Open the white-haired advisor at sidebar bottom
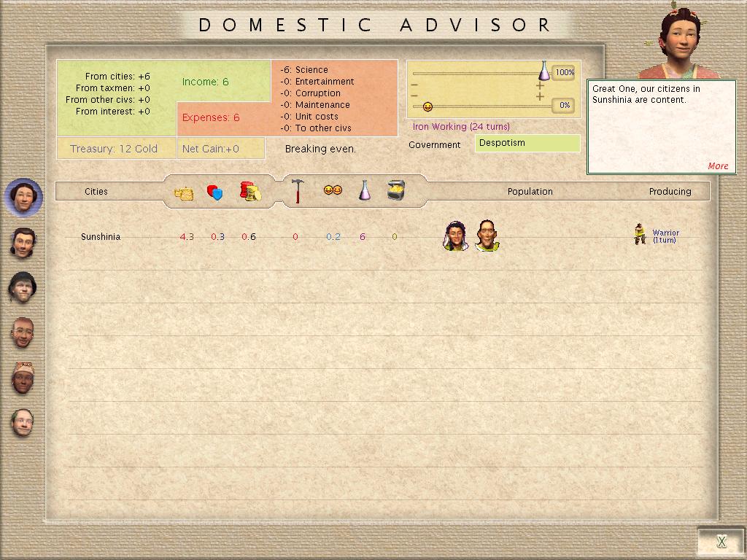The image size is (747, 560). (23, 422)
